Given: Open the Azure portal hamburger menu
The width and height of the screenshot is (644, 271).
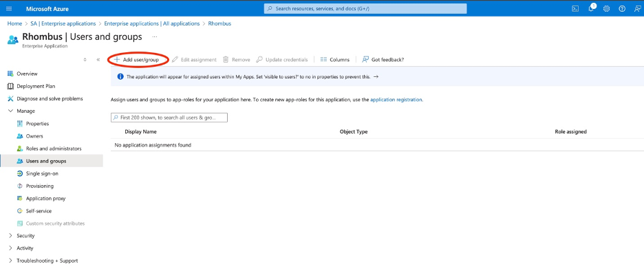Looking at the screenshot, I should click(x=9, y=9).
